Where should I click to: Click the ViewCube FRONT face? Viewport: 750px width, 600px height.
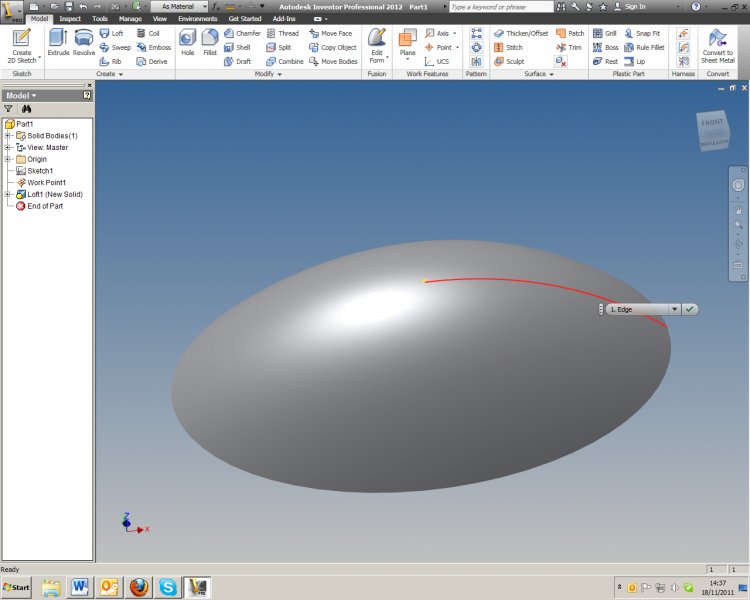(x=712, y=124)
